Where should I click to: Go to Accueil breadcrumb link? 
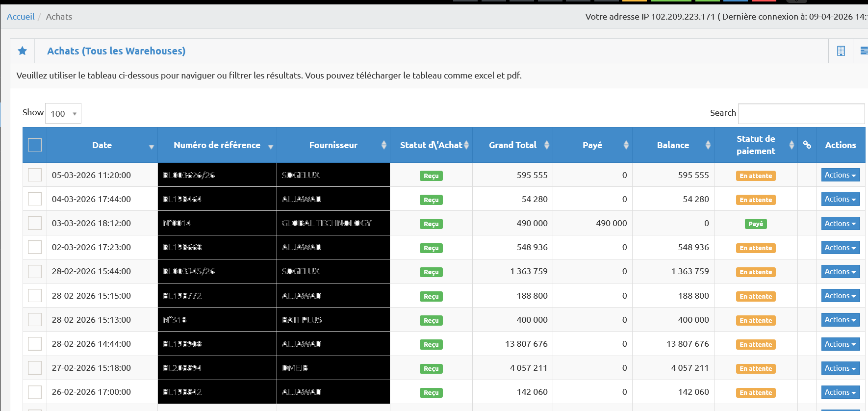coord(21,17)
